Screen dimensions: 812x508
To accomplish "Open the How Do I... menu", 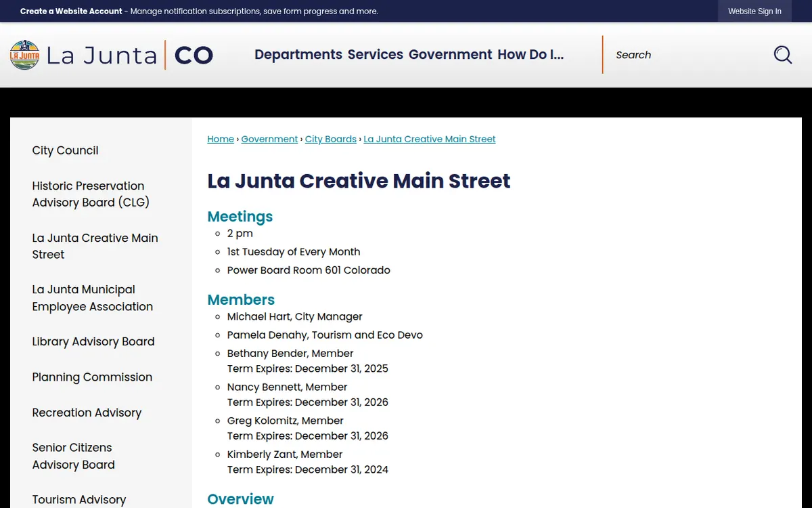I will (x=531, y=55).
